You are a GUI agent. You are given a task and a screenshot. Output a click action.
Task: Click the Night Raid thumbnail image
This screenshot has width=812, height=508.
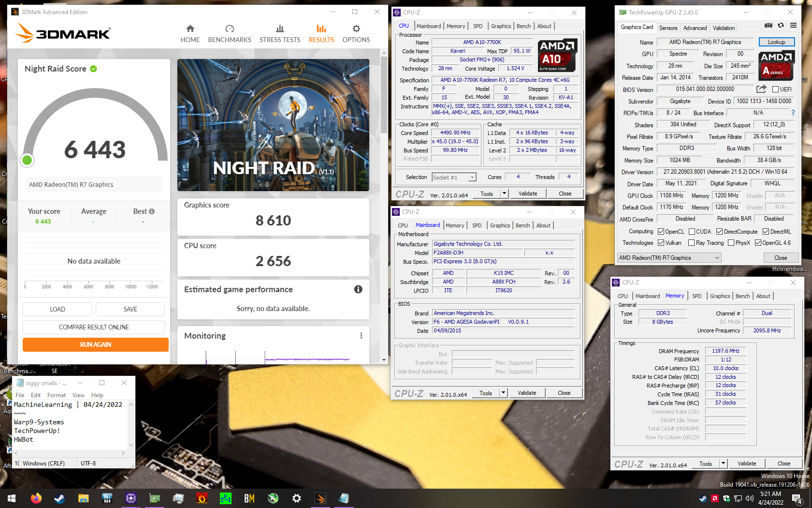coord(273,125)
